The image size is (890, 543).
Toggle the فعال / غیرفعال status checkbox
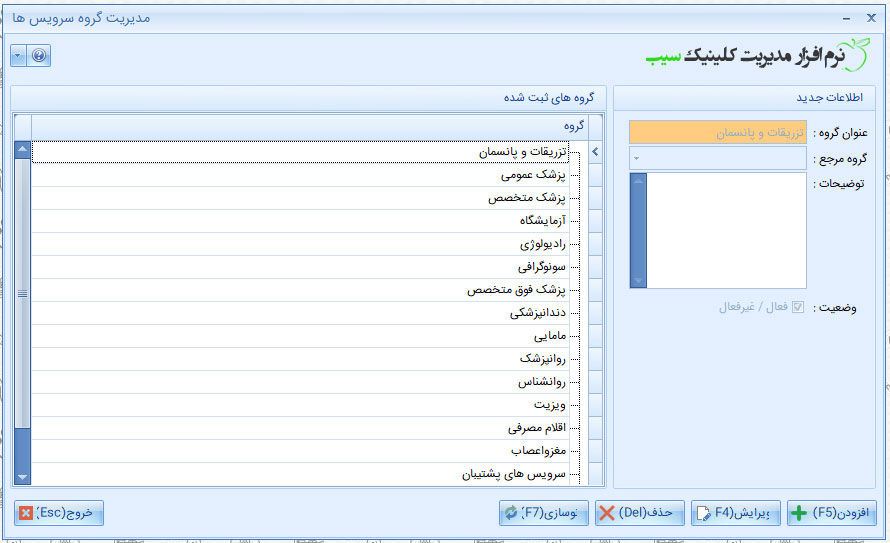pos(797,308)
